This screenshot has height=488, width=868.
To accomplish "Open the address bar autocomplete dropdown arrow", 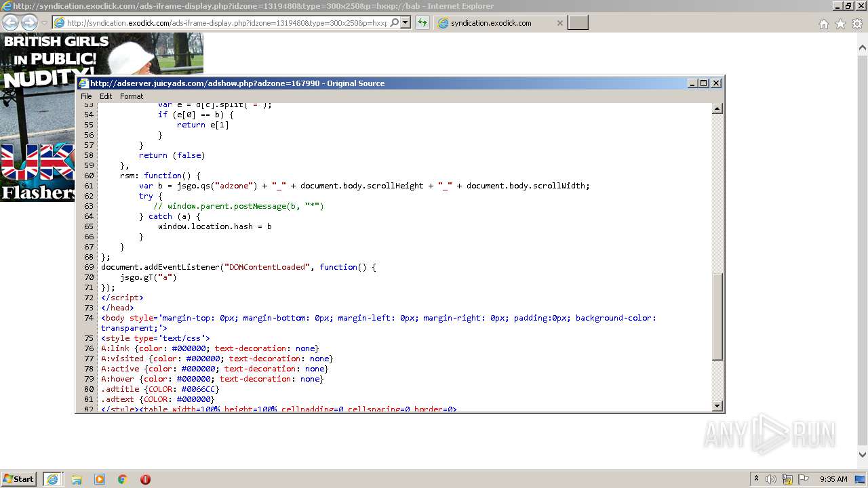I will (406, 23).
